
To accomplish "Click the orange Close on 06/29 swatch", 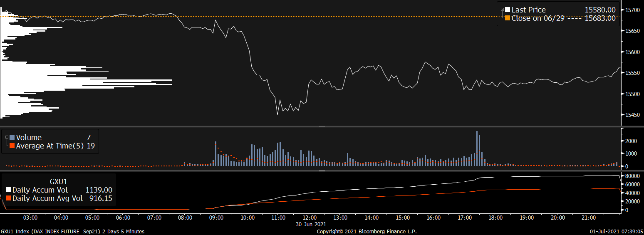I will pyautogui.click(x=508, y=18).
